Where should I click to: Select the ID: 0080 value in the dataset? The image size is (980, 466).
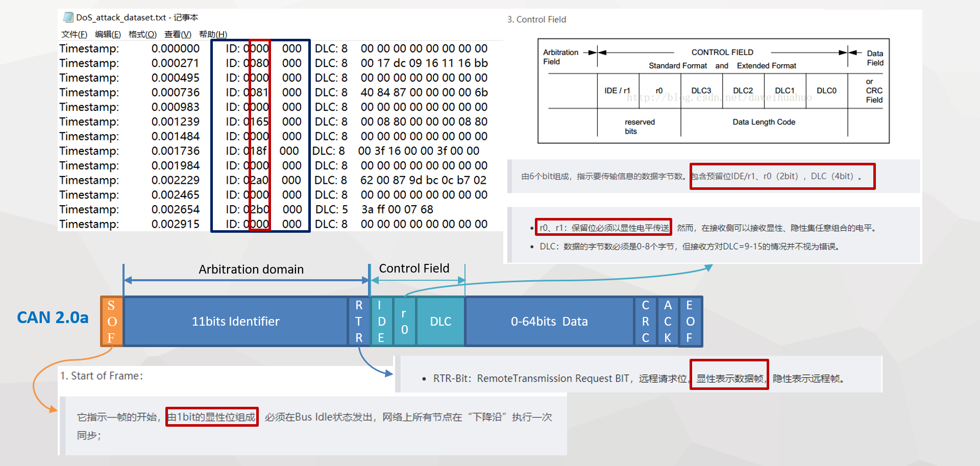[247, 63]
